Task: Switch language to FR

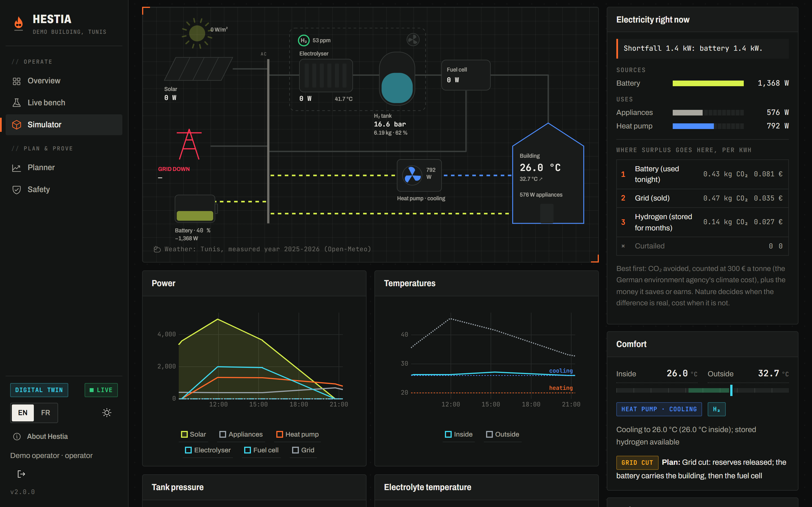Action: click(x=45, y=413)
